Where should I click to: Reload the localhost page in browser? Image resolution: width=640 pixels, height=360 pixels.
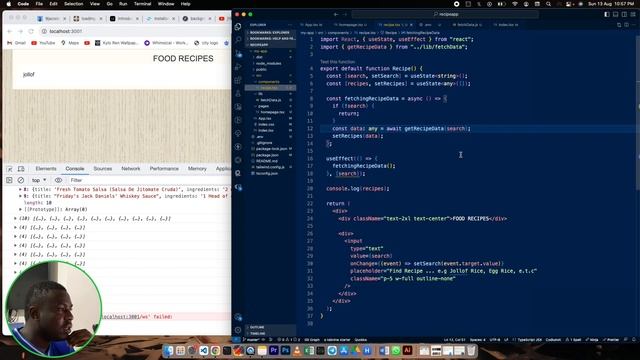tap(31, 31)
